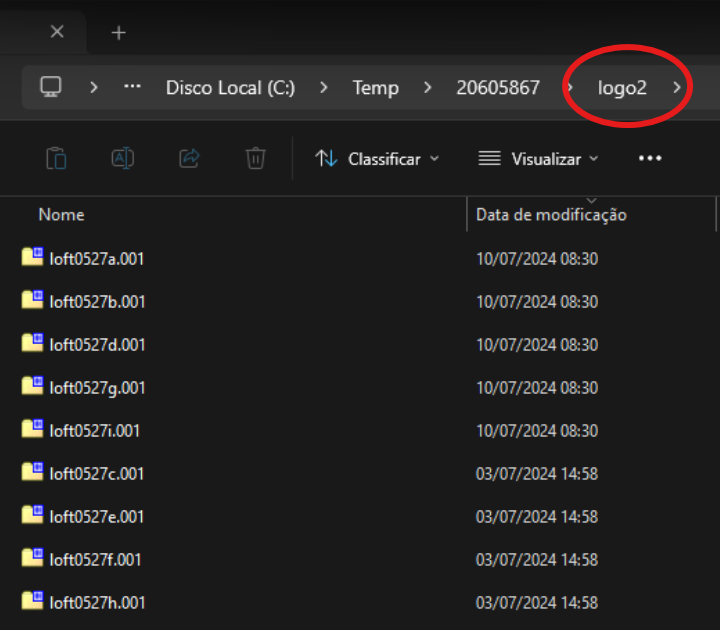Click the modified date of loft0527e.001
Image resolution: width=720 pixels, height=630 pixels.
[x=537, y=517]
